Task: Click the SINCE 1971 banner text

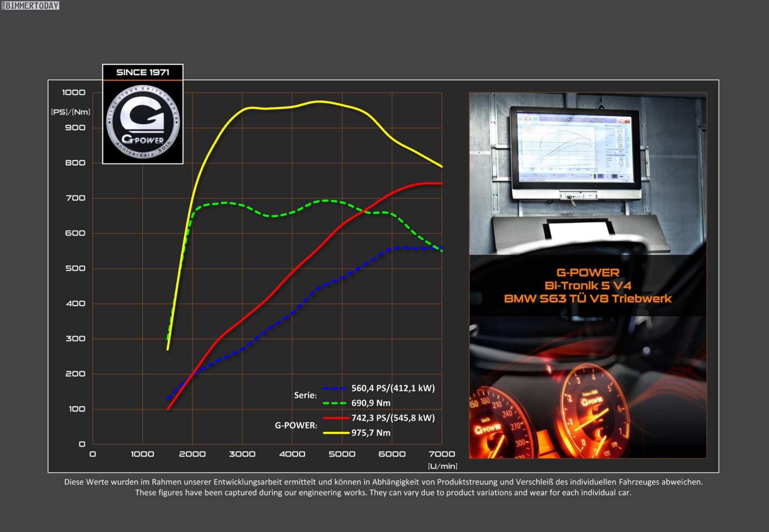Action: [143, 72]
